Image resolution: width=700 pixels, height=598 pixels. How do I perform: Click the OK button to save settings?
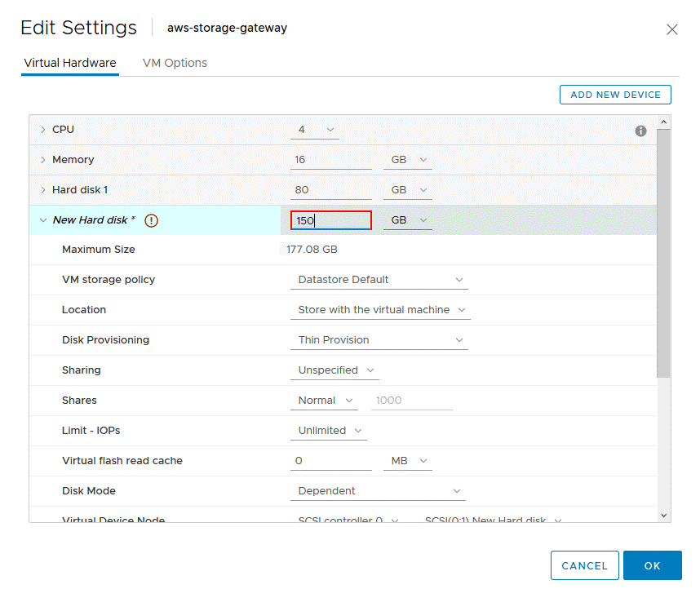(652, 565)
